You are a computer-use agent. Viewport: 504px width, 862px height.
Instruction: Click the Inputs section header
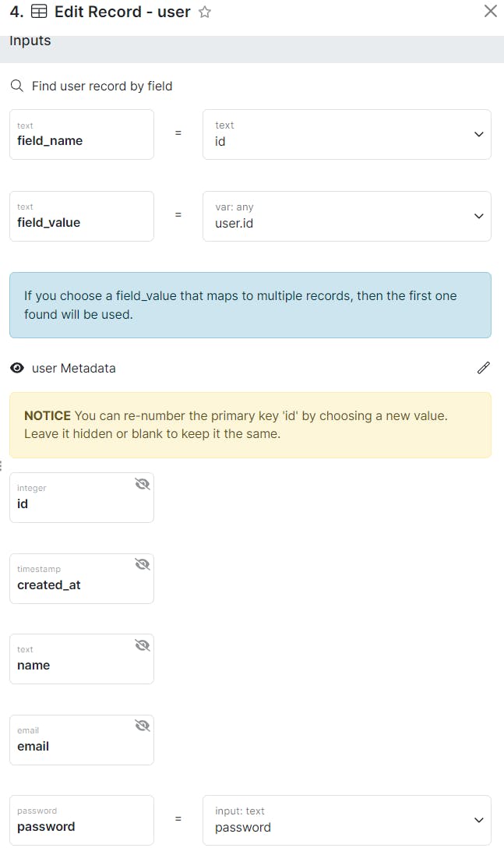click(30, 41)
